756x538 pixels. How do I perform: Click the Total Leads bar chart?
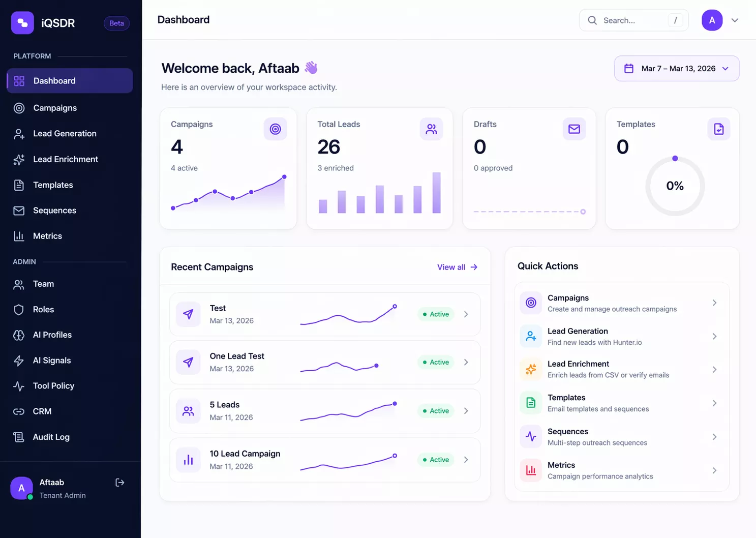click(x=380, y=193)
